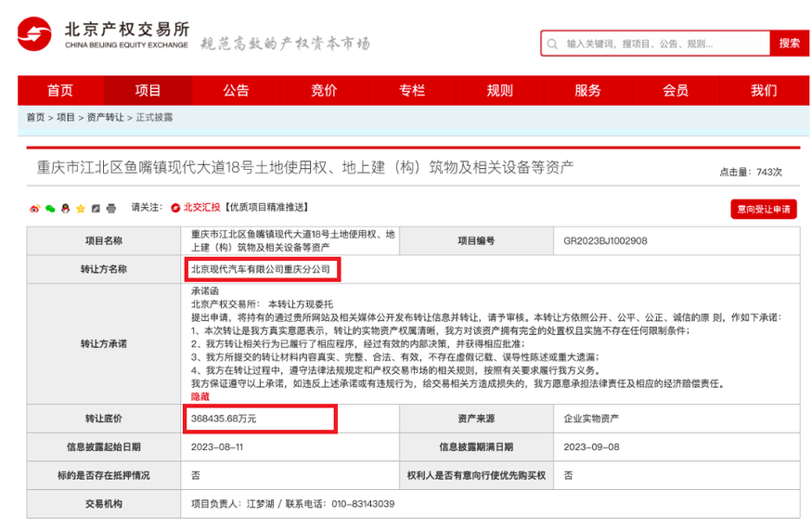812x529 pixels.
Task: Click the red 搜索 button
Action: click(x=789, y=44)
